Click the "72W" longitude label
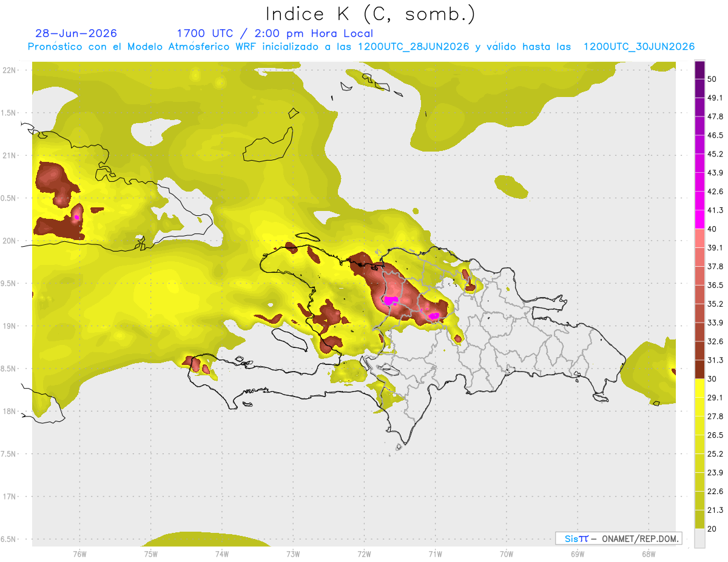Viewport: 728px width, 562px height. (364, 554)
